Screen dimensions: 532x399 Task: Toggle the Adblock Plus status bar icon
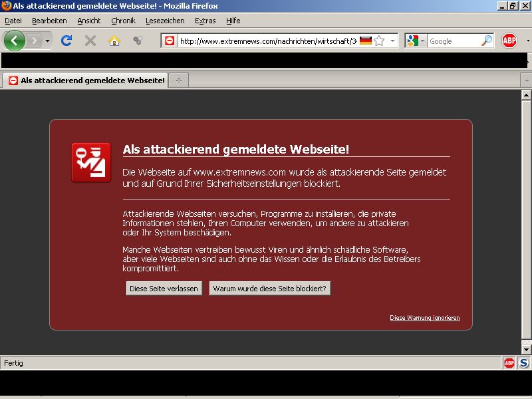click(x=509, y=363)
